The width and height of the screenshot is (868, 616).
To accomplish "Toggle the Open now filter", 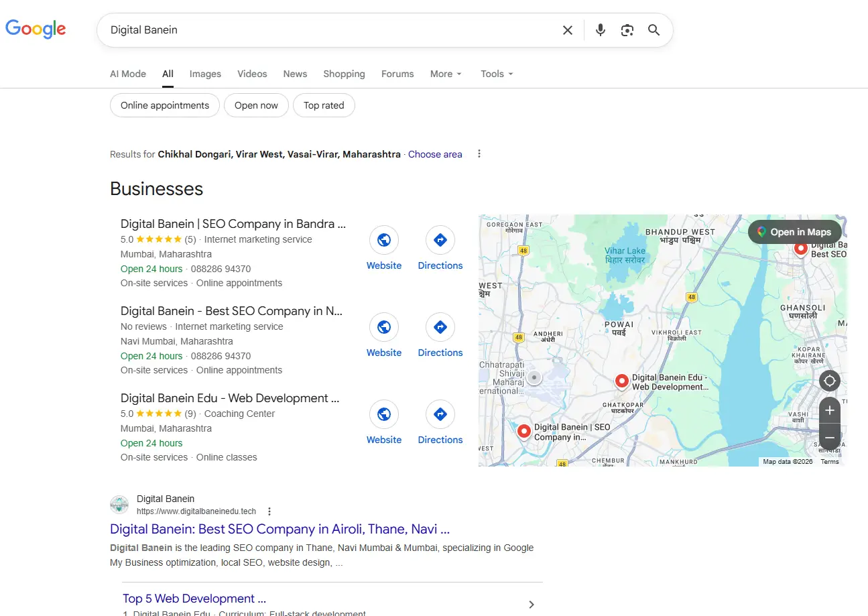I will click(x=256, y=105).
